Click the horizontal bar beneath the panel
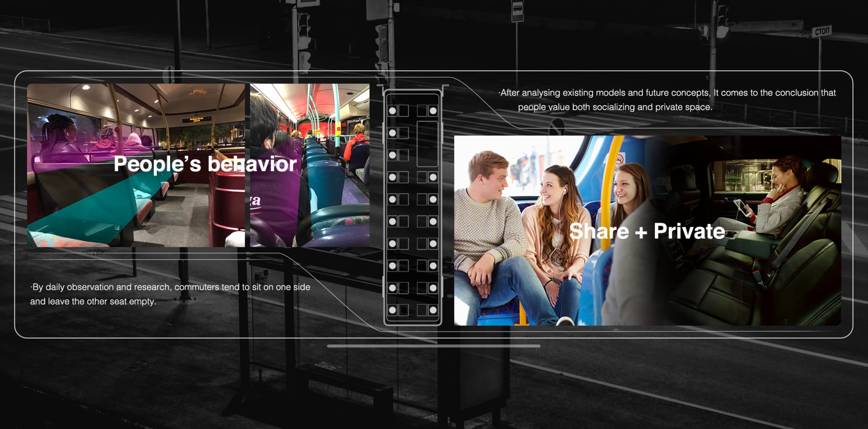Screen dimensions: 868x429 (x=434, y=346)
